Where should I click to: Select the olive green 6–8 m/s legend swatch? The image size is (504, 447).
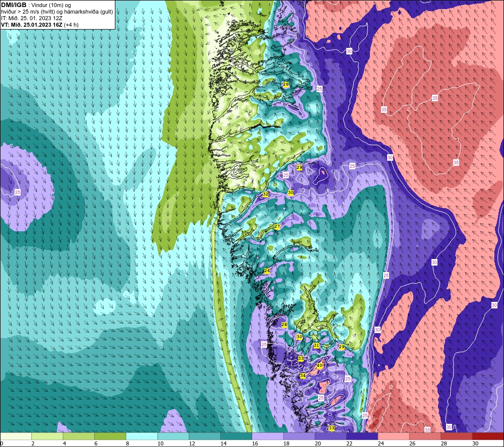click(110, 436)
